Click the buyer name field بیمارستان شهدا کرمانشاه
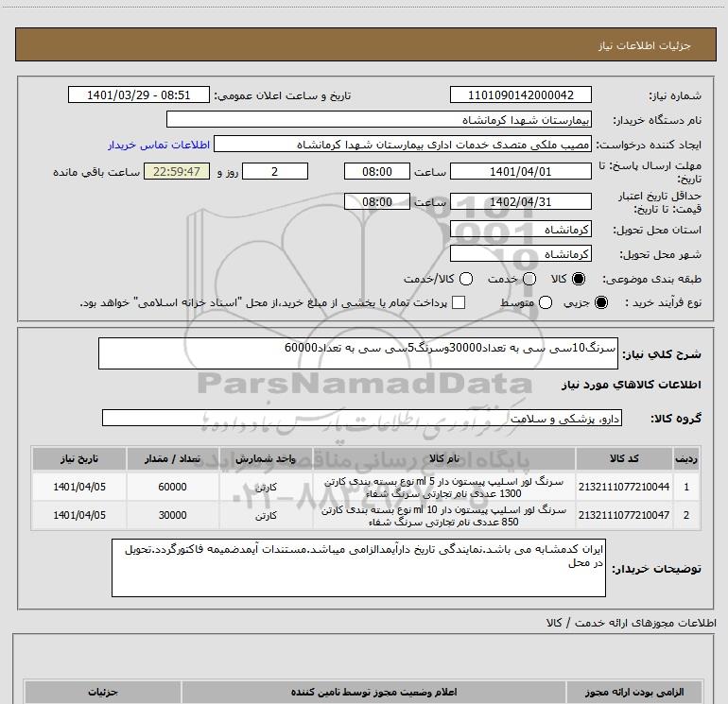The height and width of the screenshot is (704, 728). pyautogui.click(x=379, y=120)
